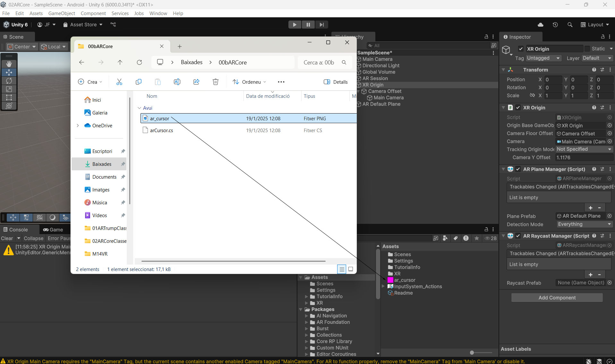
Task: Select the Rotate tool in Scene view
Action: click(9, 81)
